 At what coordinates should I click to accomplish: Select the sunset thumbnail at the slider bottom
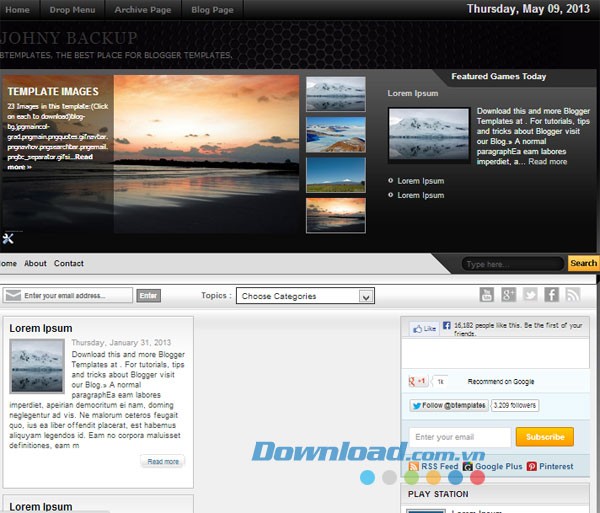pos(335,214)
